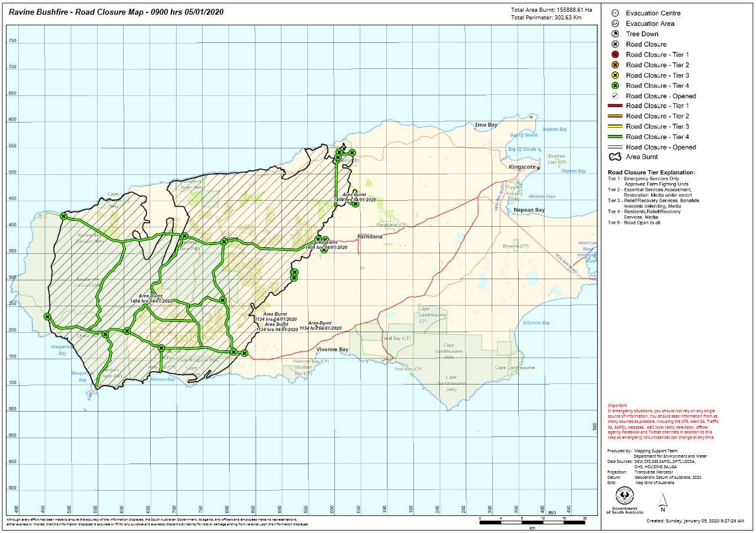The width and height of the screenshot is (756, 533).
Task: Click the 'Tree Down' legend label
Action: 642,34
